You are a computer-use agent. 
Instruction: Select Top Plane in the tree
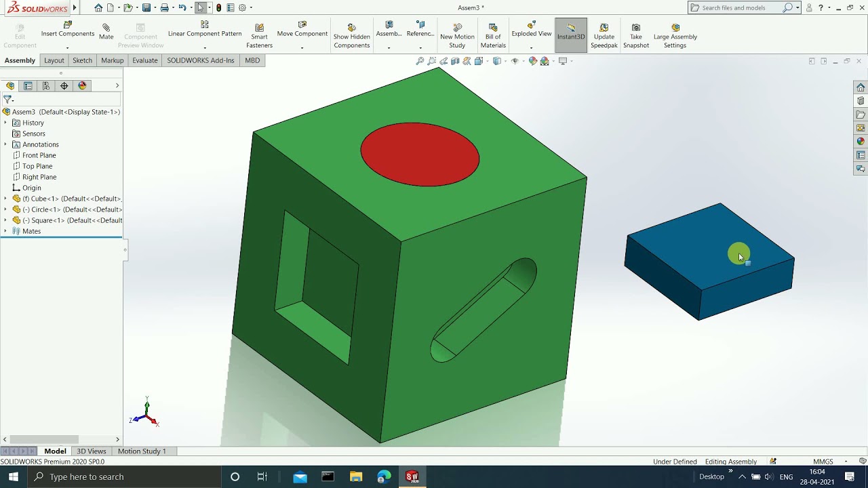[37, 166]
